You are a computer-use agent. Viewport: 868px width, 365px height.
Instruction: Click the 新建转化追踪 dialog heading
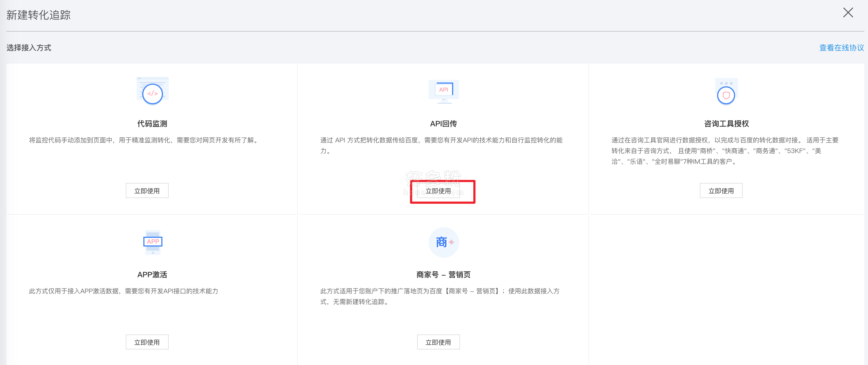click(x=38, y=15)
